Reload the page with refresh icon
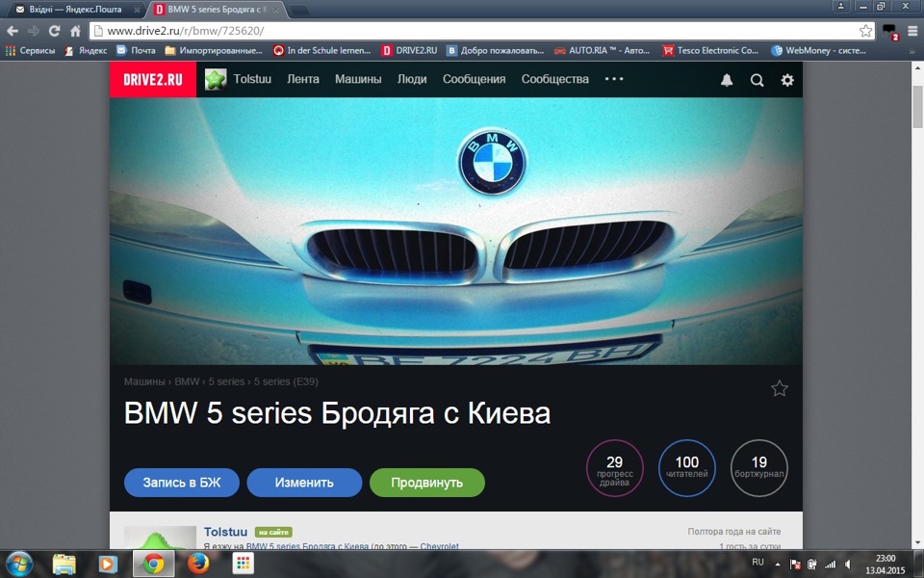The height and width of the screenshot is (578, 924). click(55, 31)
